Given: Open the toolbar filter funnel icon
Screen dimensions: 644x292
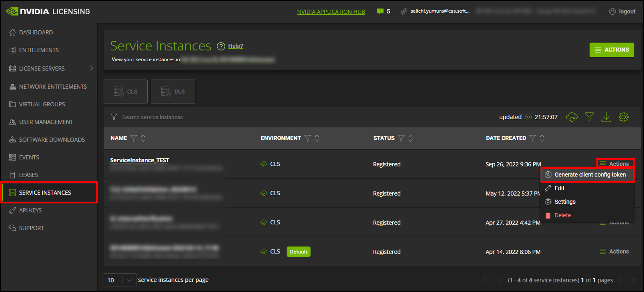Looking at the screenshot, I should pos(589,117).
